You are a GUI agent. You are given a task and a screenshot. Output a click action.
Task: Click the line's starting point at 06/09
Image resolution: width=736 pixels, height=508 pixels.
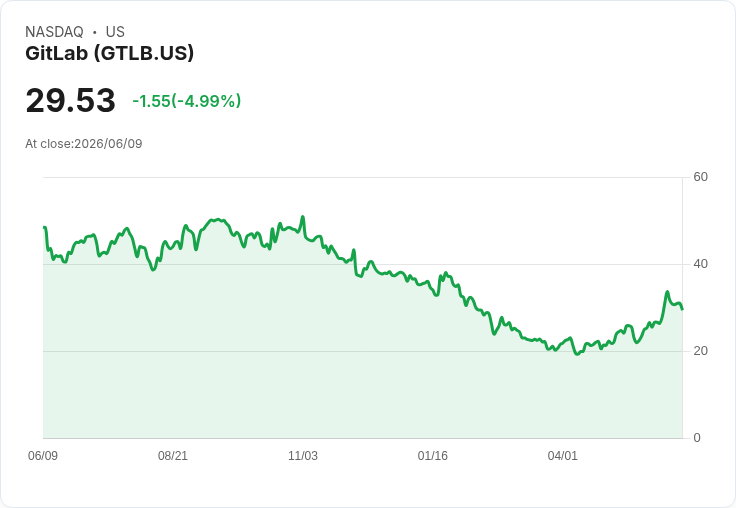click(44, 227)
